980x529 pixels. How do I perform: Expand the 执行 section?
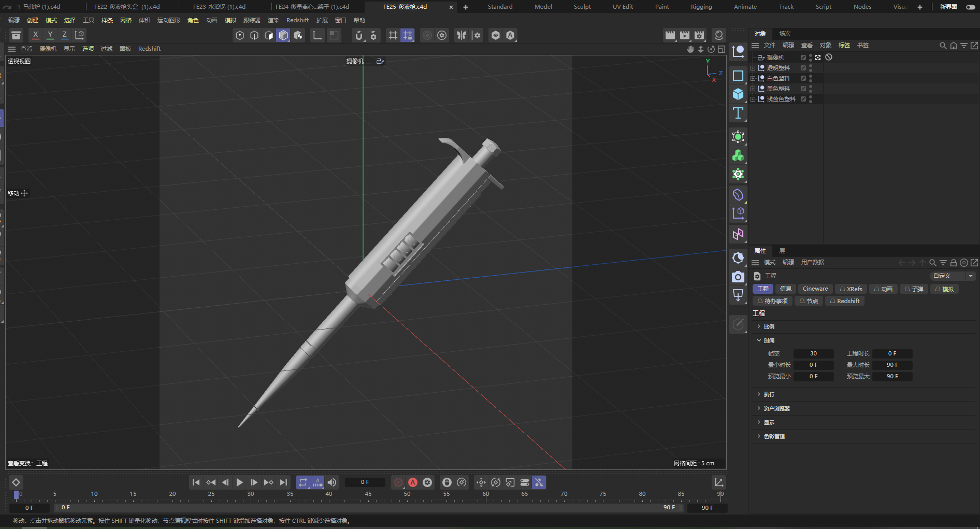759,394
